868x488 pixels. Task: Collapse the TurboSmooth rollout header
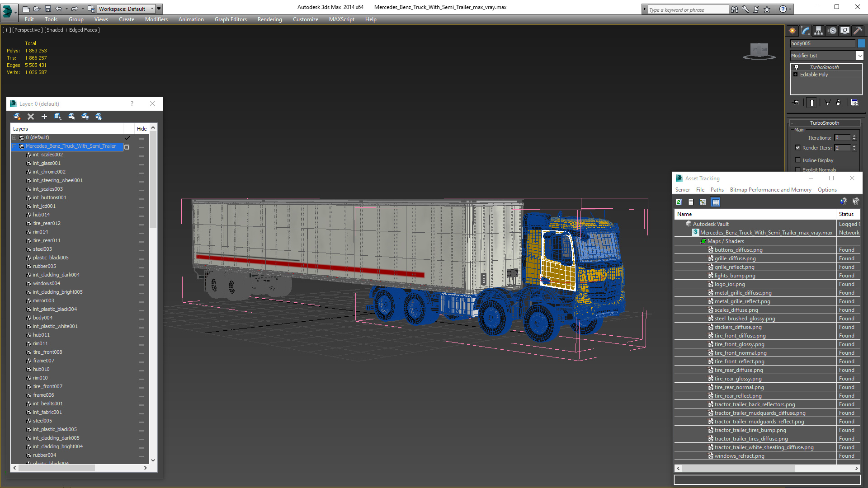[x=825, y=123]
